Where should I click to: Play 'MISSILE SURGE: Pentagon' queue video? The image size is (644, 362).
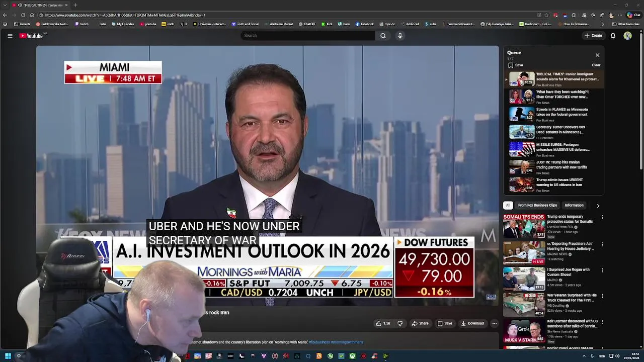[554, 149]
